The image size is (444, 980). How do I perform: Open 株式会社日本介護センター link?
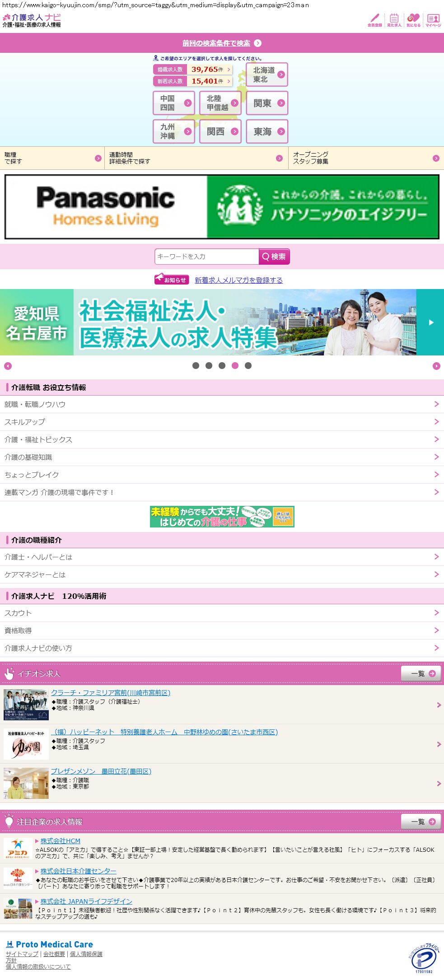coord(79,871)
